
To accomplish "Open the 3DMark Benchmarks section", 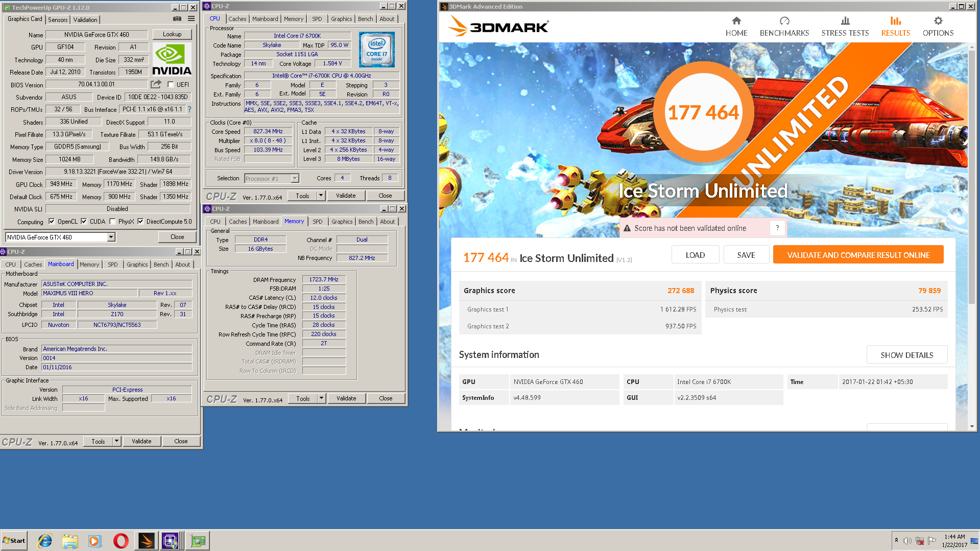I will (x=784, y=27).
